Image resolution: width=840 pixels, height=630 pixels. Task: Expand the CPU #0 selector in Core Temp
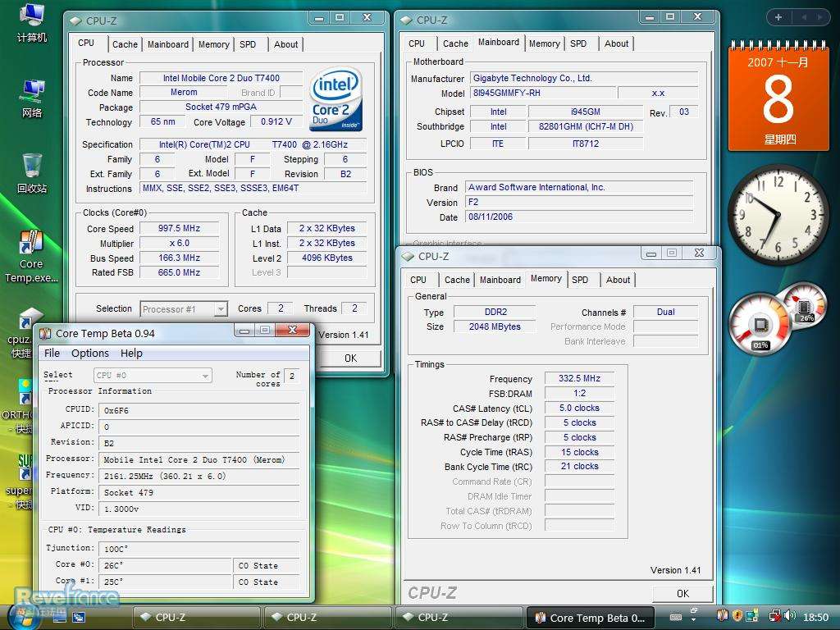(x=153, y=376)
